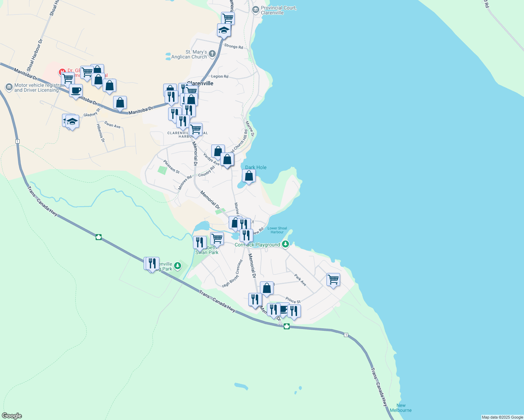This screenshot has width=524, height=420.
Task: Click the grocery cart marker near Park Ave
Action: [333, 279]
